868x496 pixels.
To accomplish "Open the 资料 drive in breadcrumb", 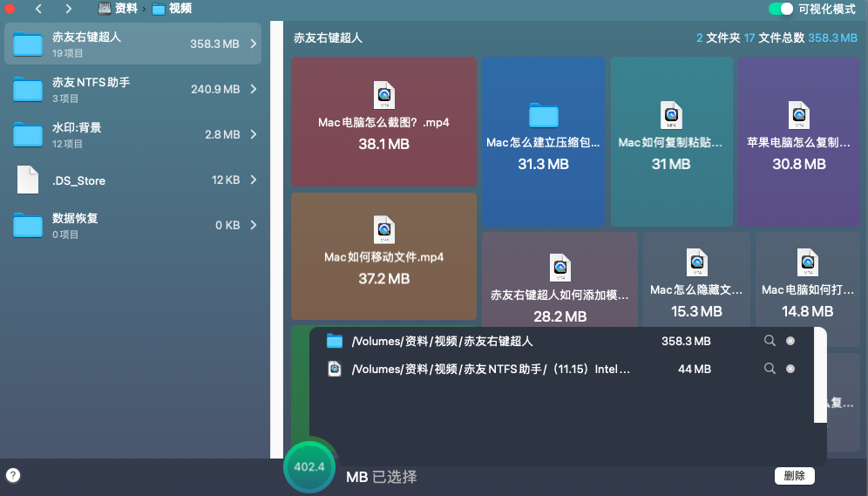I will (118, 9).
